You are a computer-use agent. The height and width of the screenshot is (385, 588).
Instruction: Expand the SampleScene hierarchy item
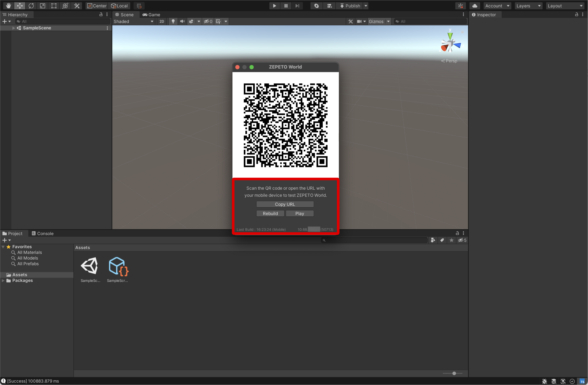pos(14,28)
